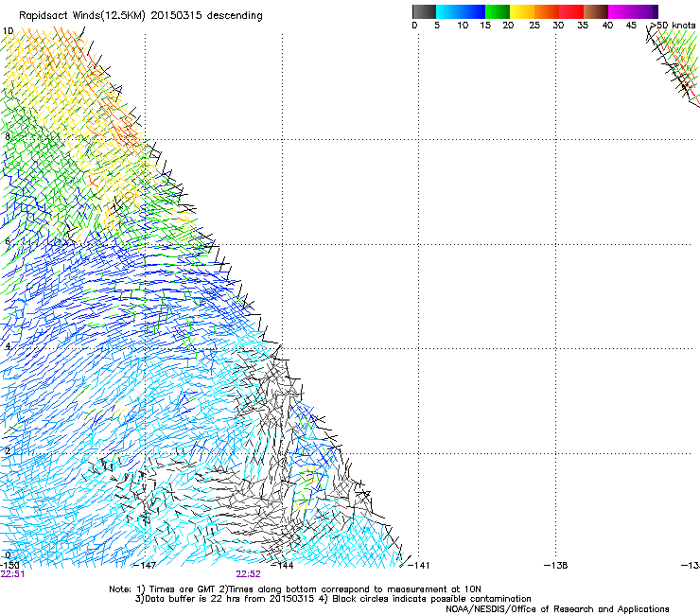
Task: Click the longitude '-150' label at the bottom left
Action: pos(9,566)
